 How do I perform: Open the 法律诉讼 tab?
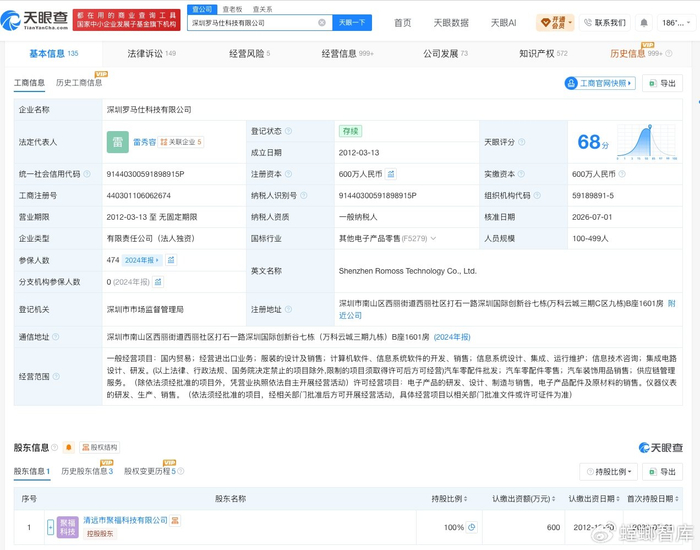pos(151,54)
